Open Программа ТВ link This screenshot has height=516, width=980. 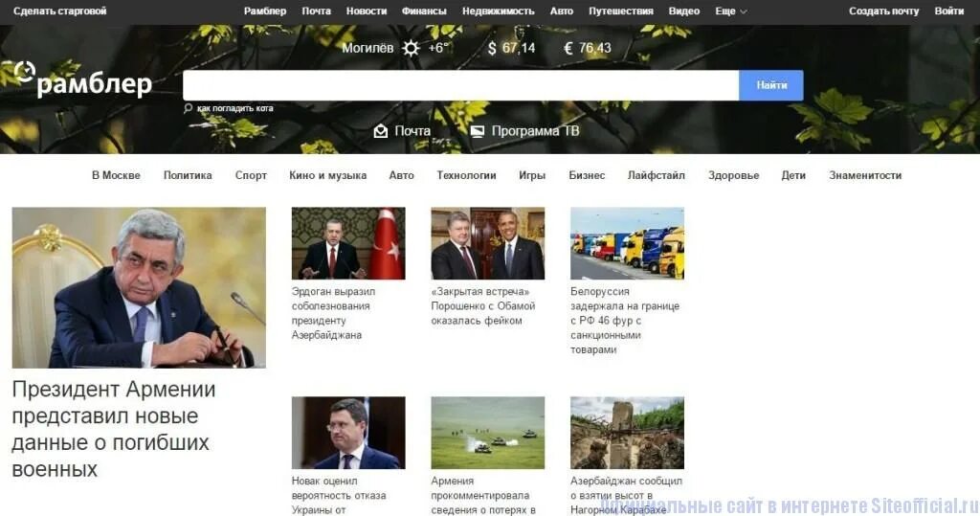tap(536, 131)
